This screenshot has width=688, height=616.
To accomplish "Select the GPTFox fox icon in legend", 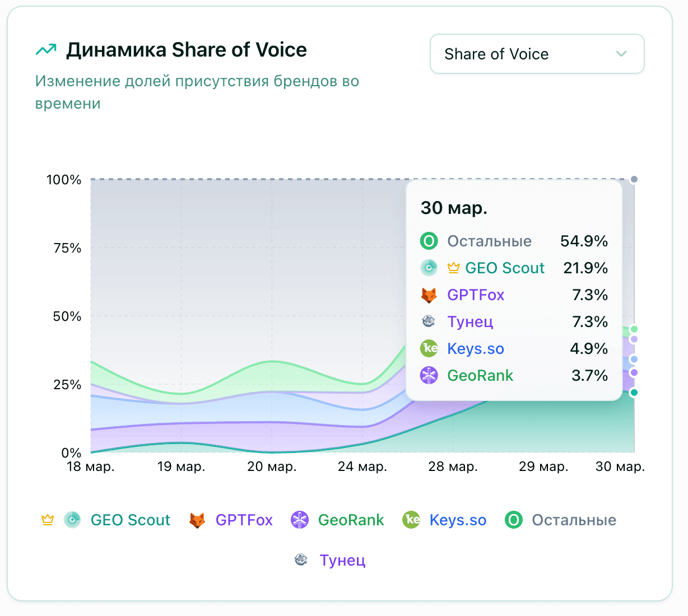I will (x=198, y=520).
